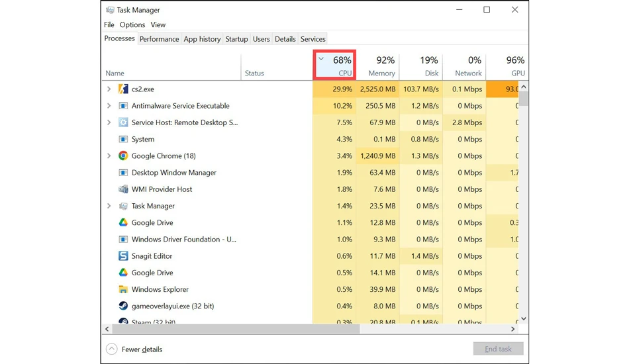Expand the Google Chrome (18) group

point(109,156)
